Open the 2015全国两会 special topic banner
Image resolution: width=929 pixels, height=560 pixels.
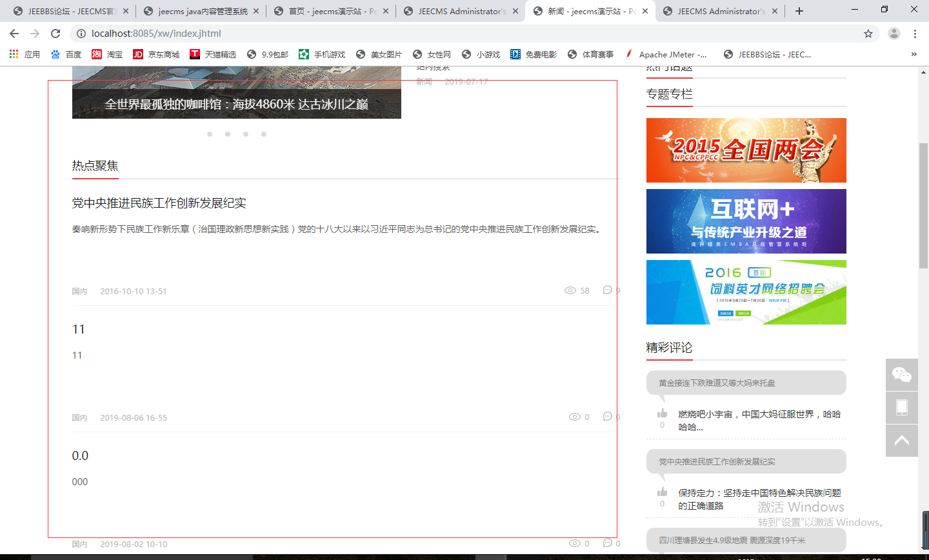click(x=746, y=150)
